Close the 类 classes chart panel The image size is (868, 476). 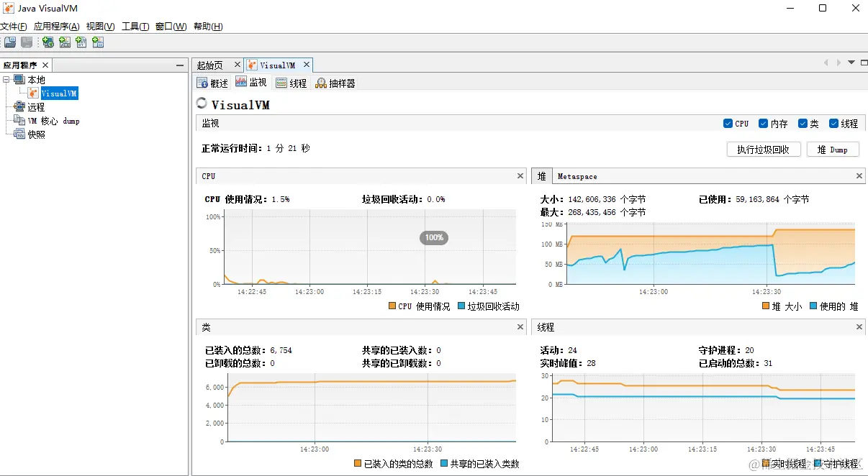click(x=520, y=327)
